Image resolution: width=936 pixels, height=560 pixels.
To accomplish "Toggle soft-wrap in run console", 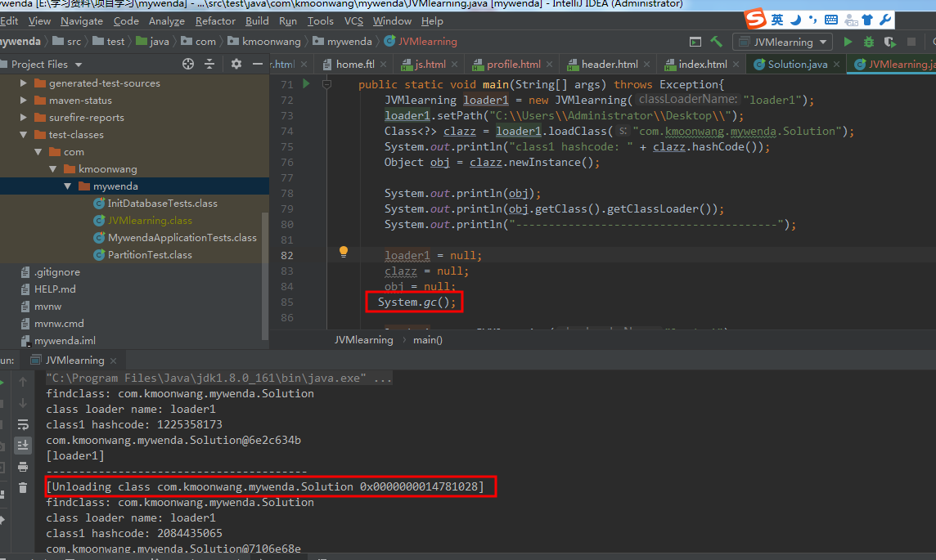I will pyautogui.click(x=23, y=424).
